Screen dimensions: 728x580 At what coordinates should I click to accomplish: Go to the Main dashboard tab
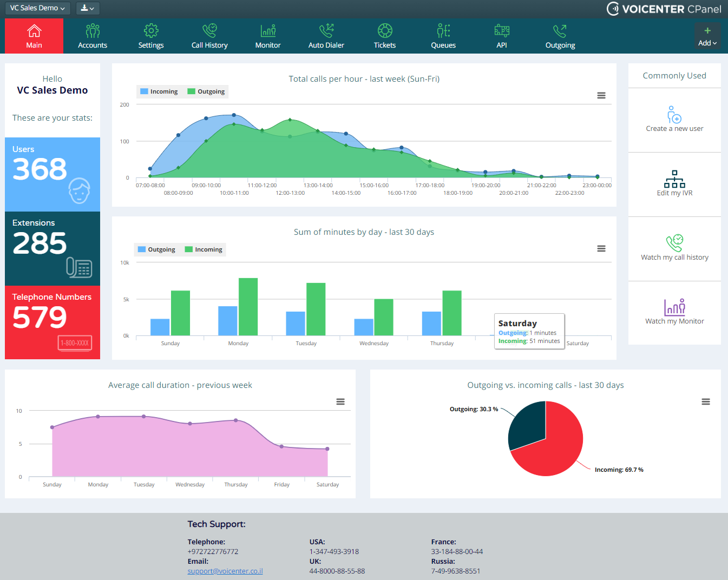pos(34,36)
